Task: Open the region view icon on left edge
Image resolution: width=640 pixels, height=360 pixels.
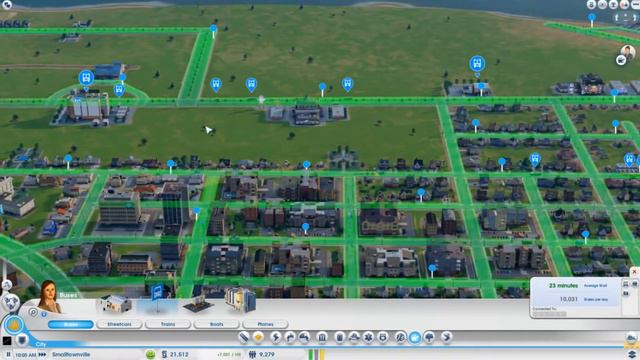Action: (10, 302)
